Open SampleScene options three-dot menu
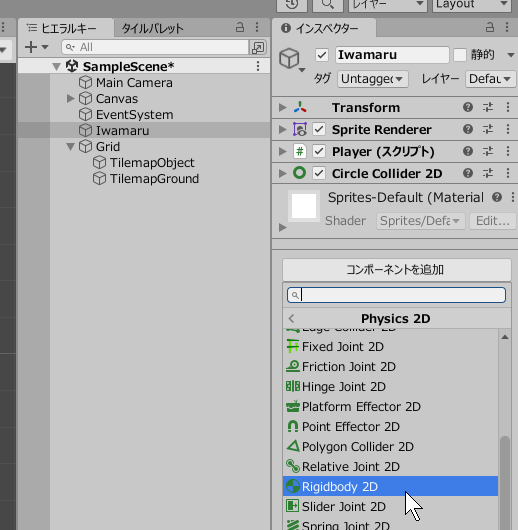Viewport: 518px width, 530px height. (x=258, y=66)
